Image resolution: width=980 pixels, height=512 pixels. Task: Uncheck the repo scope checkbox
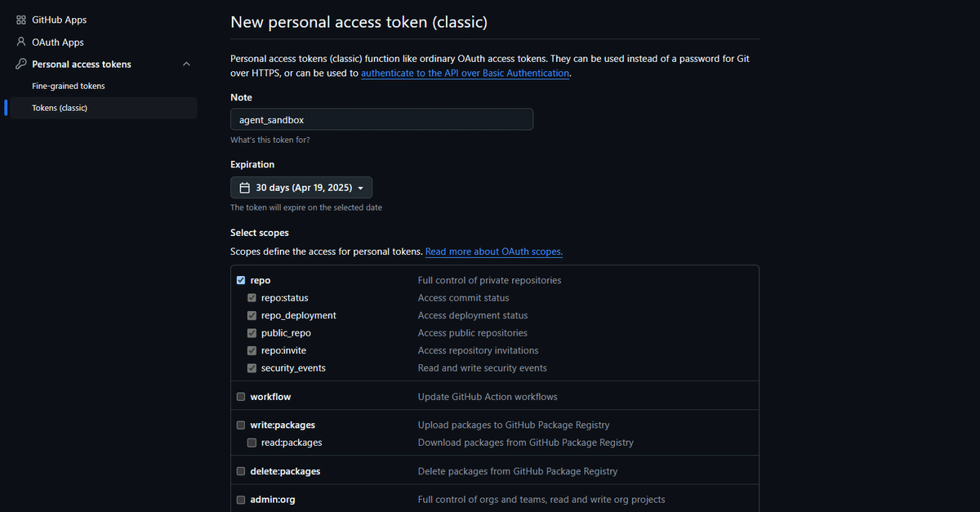(x=241, y=280)
